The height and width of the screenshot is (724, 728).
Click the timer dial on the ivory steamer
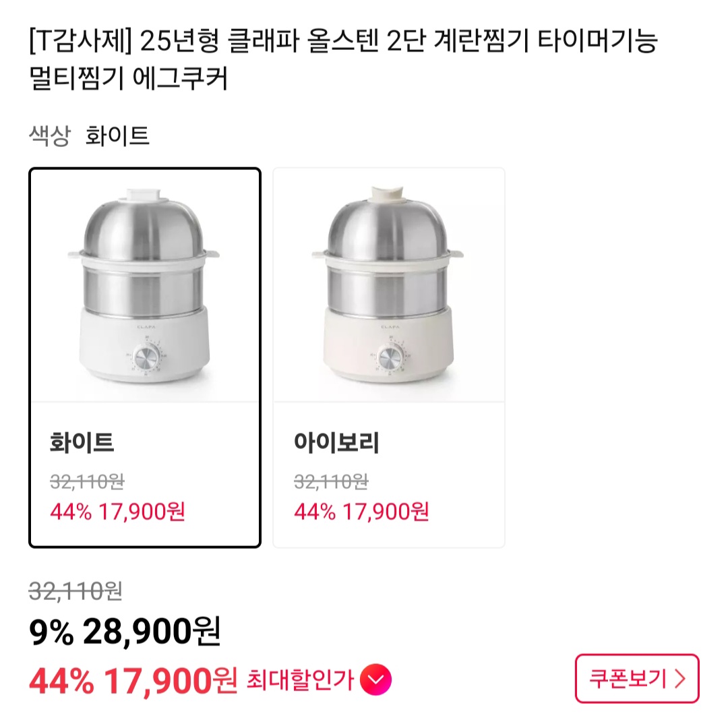388,360
